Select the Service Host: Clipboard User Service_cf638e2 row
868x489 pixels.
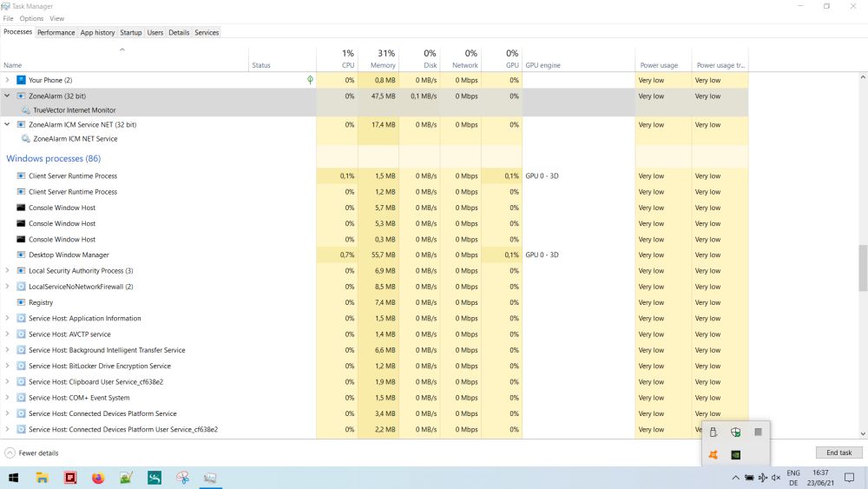click(374, 382)
